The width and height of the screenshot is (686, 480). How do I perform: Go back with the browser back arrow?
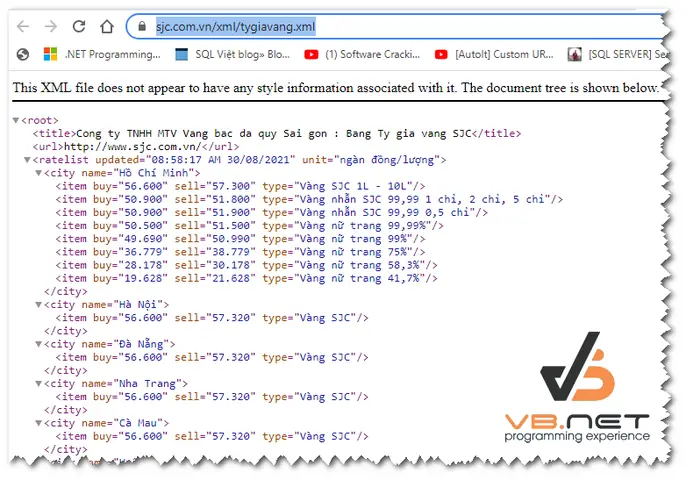click(23, 27)
